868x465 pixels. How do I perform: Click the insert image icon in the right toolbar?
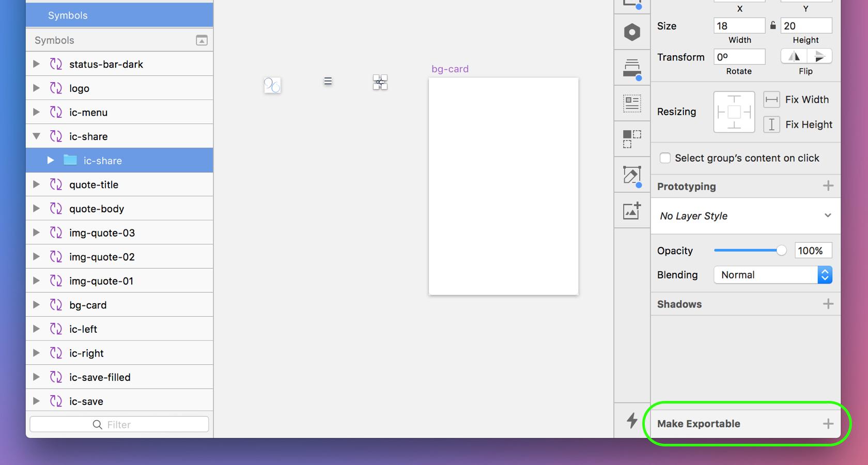632,211
